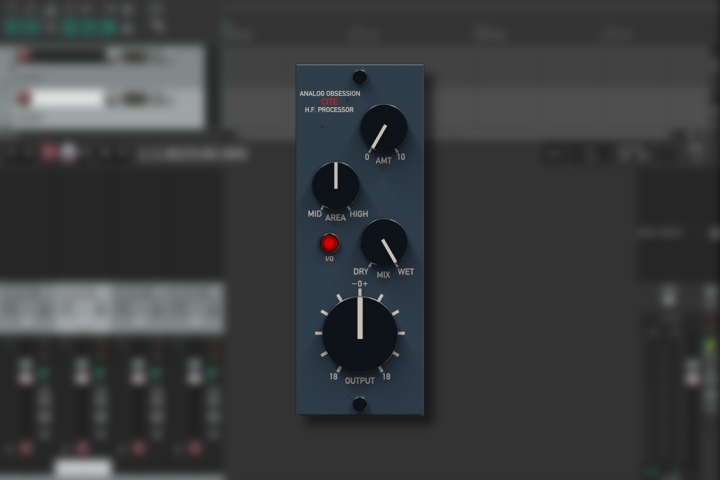Click the AREA frequency knob

(335, 185)
